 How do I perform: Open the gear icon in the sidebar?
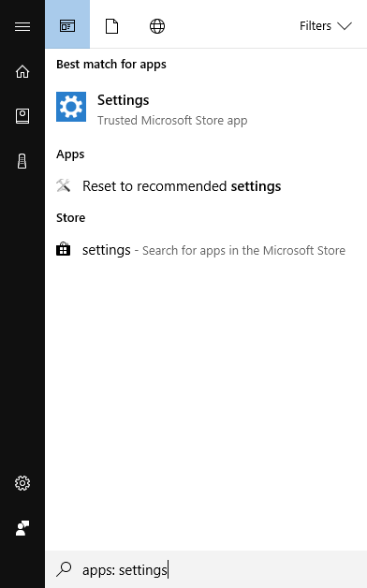coord(22,483)
